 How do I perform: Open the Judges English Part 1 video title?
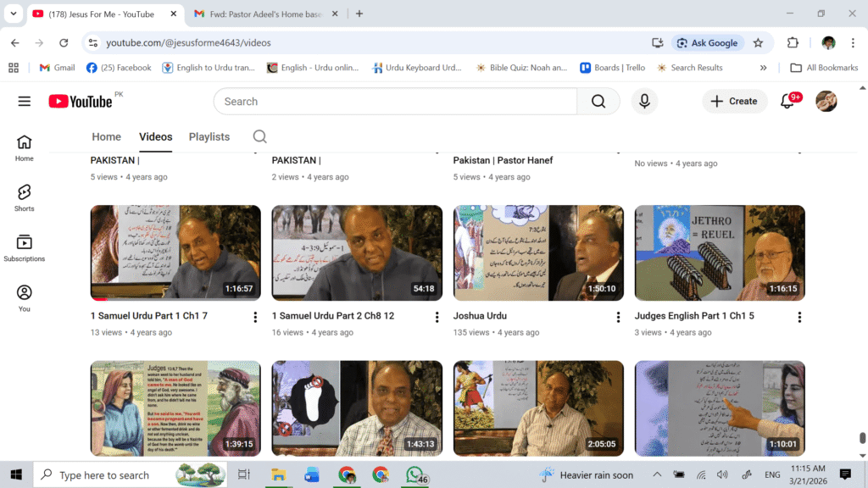693,316
